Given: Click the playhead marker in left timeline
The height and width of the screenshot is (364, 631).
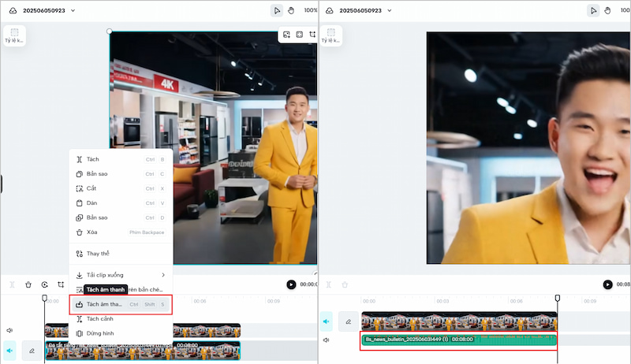Looking at the screenshot, I should click(x=45, y=298).
